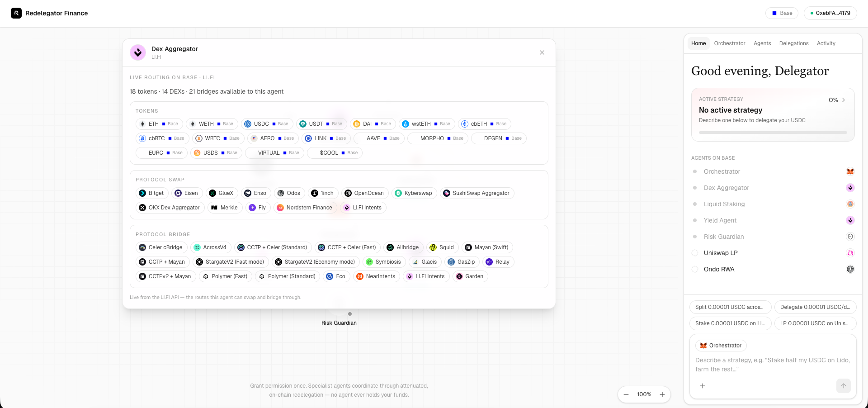The height and width of the screenshot is (408, 868).
Task: Click the OKX Dex Aggregator icon
Action: tap(142, 208)
